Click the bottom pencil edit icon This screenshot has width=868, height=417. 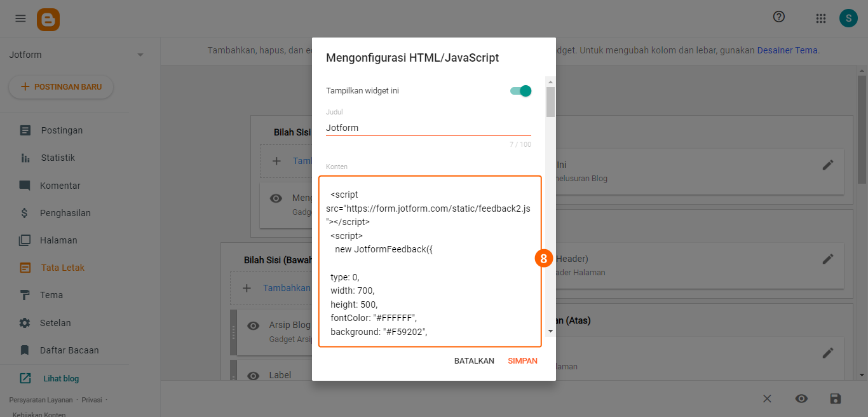pos(827,353)
